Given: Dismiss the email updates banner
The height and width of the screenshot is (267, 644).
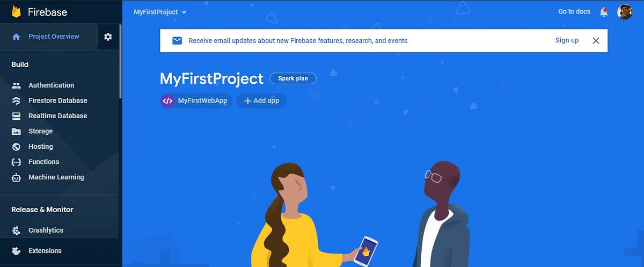Looking at the screenshot, I should click(x=596, y=40).
